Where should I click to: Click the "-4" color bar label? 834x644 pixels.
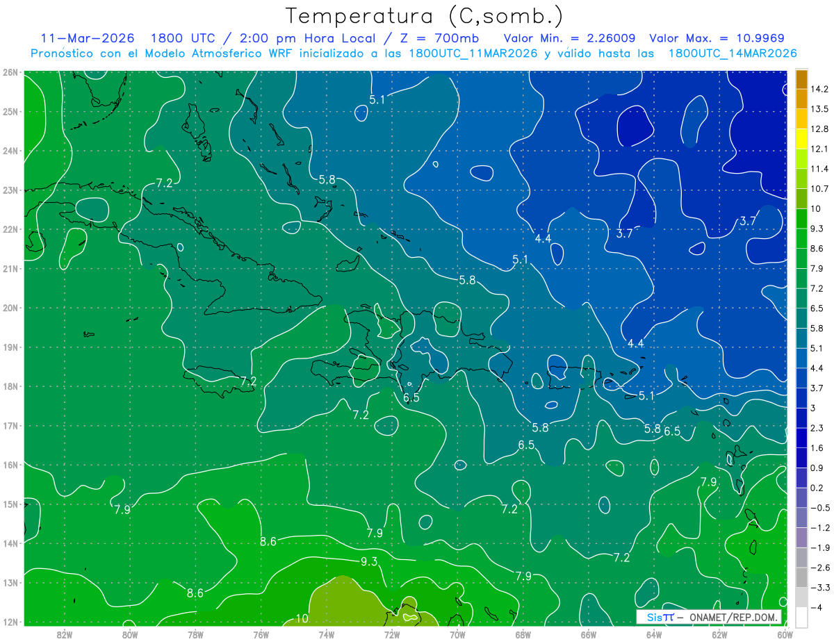pyautogui.click(x=817, y=607)
